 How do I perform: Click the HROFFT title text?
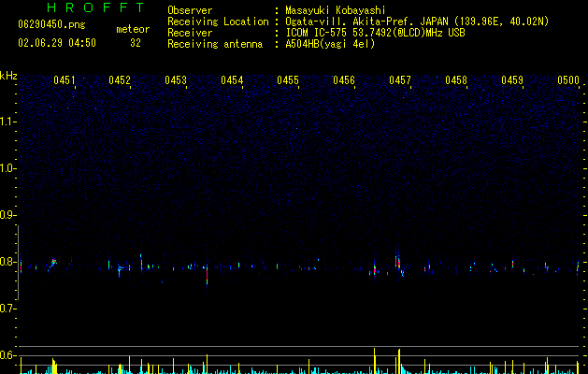click(x=95, y=7)
